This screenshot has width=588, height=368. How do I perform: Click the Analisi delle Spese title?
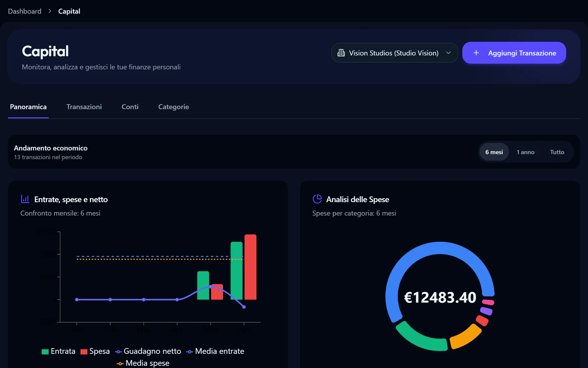pos(357,199)
